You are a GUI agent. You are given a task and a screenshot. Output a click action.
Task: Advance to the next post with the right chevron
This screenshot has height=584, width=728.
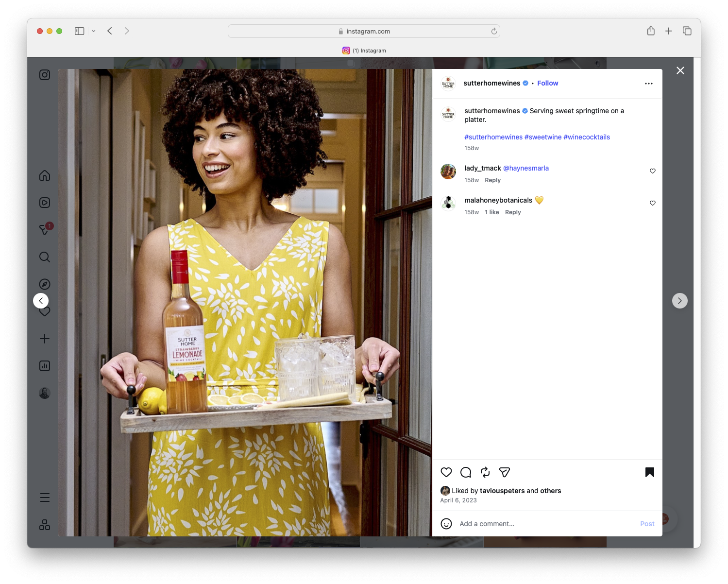679,301
